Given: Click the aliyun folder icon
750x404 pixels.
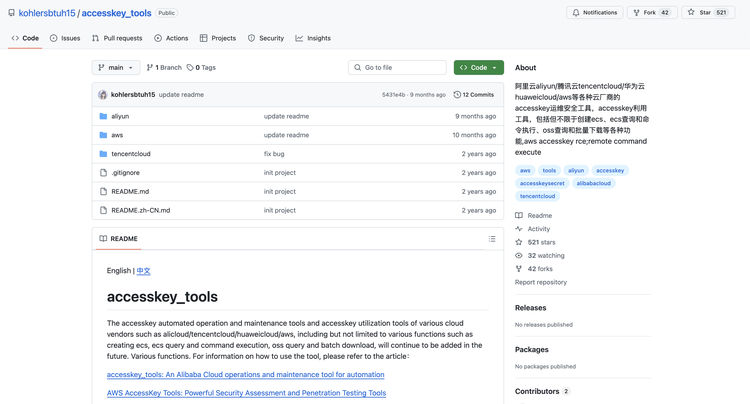Looking at the screenshot, I should pos(103,116).
